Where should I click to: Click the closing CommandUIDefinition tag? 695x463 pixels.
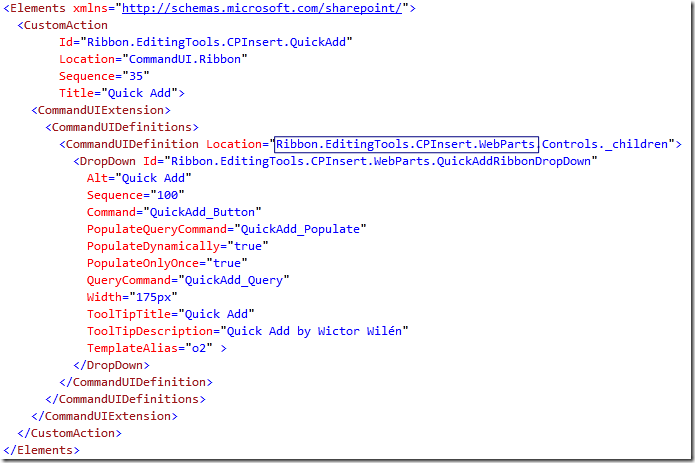tap(136, 382)
